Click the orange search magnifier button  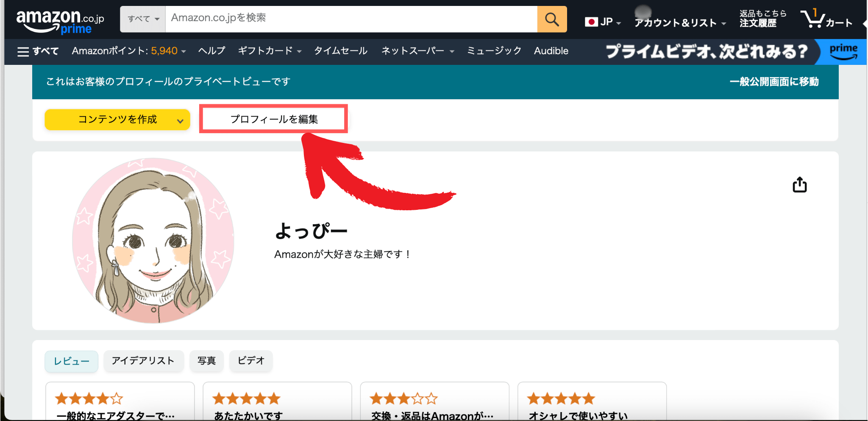[552, 19]
